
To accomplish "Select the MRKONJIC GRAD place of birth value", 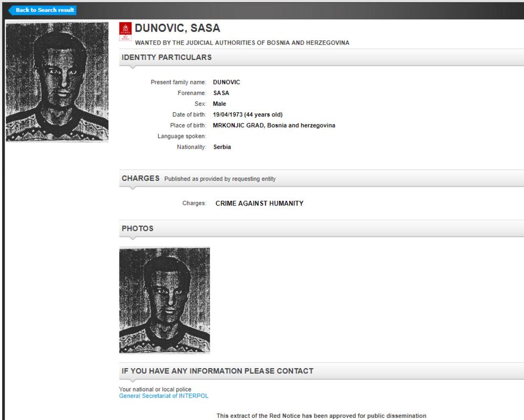I will pos(274,125).
